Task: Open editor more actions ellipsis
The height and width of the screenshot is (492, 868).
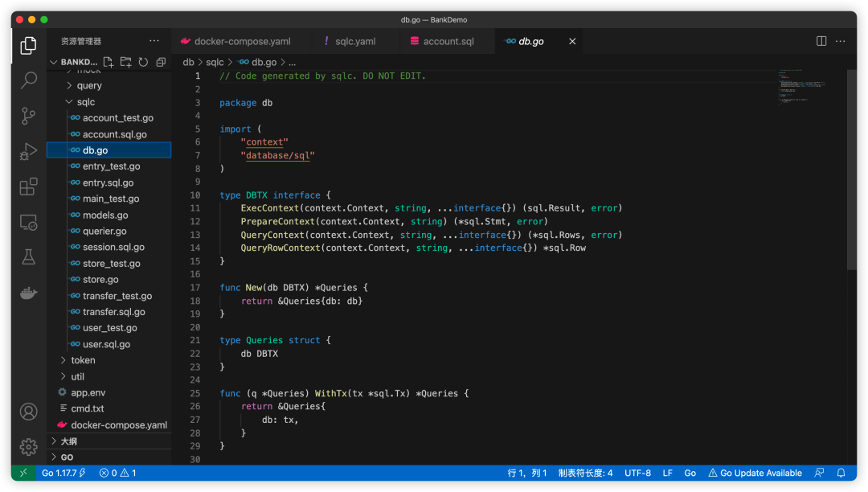Action: pos(841,41)
